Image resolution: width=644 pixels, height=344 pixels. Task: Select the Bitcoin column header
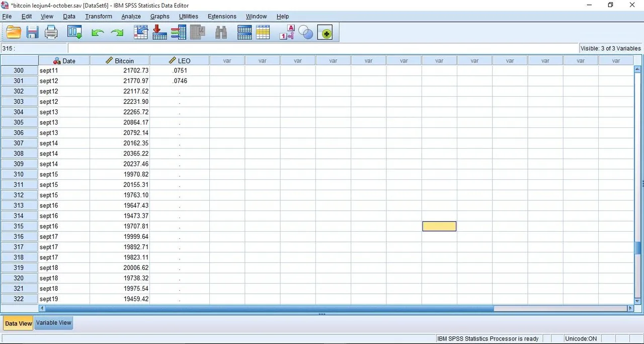120,60
